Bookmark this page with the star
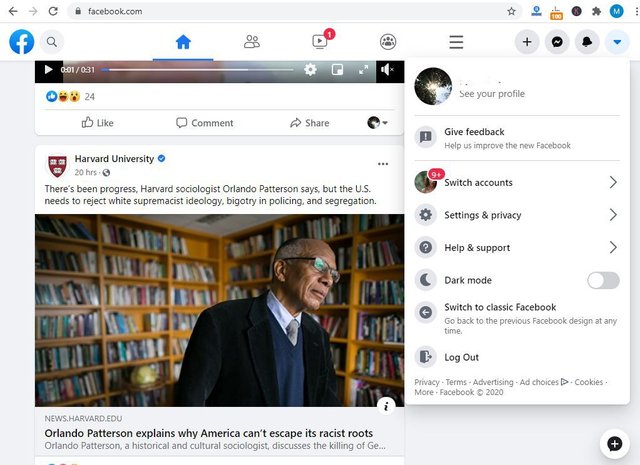 pos(511,11)
